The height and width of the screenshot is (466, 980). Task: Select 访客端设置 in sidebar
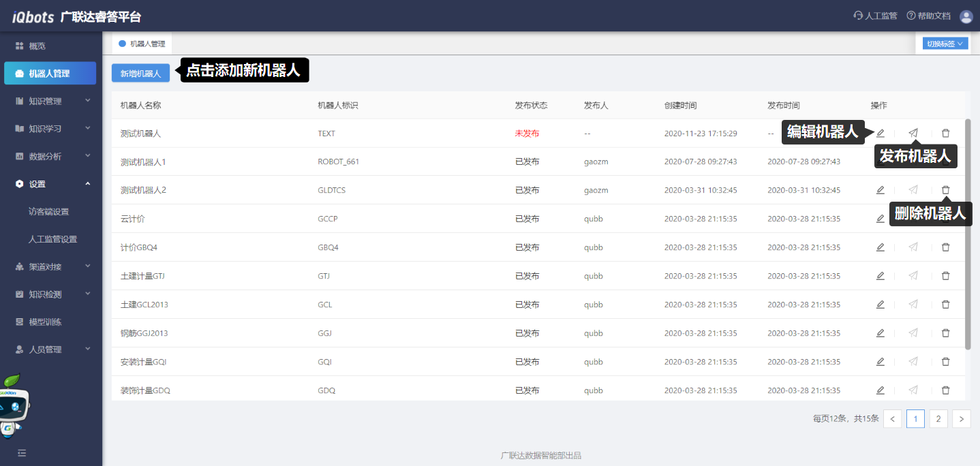point(48,212)
